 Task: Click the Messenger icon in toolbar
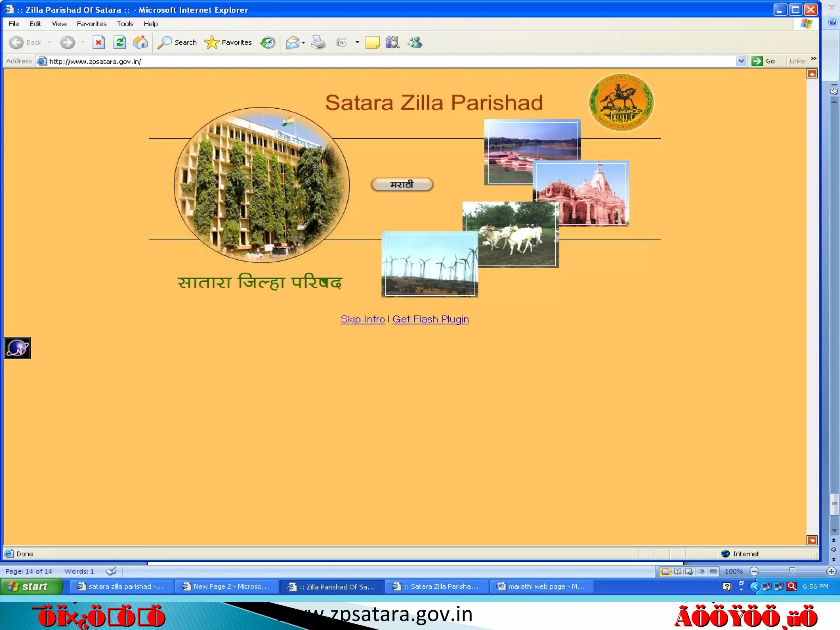415,42
